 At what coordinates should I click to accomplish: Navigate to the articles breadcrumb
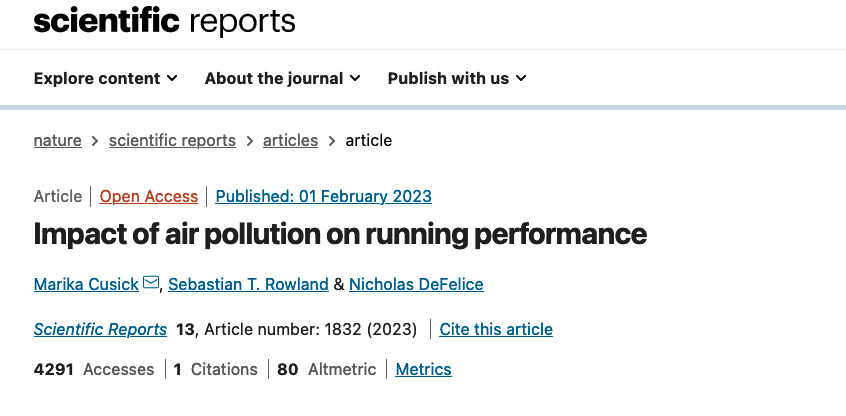coord(290,140)
